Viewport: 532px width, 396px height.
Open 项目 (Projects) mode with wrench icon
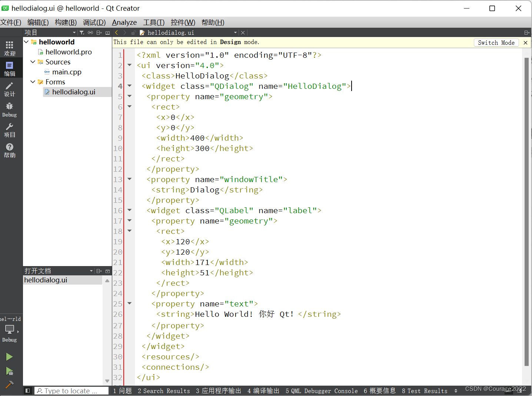(x=10, y=130)
